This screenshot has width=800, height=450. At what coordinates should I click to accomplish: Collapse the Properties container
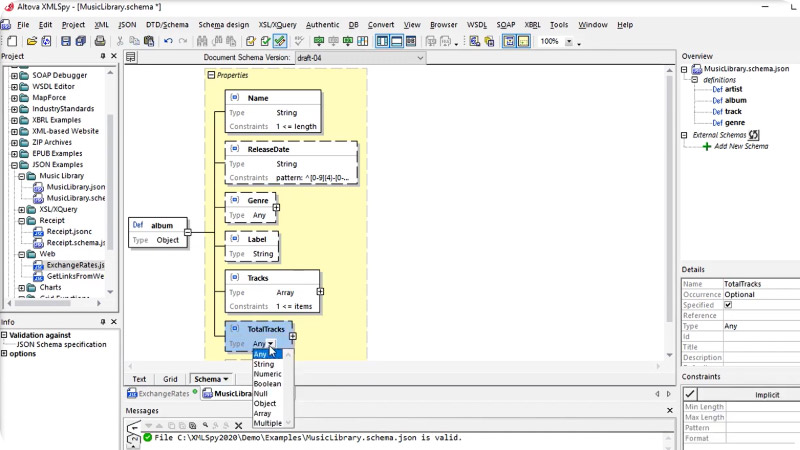pos(211,75)
